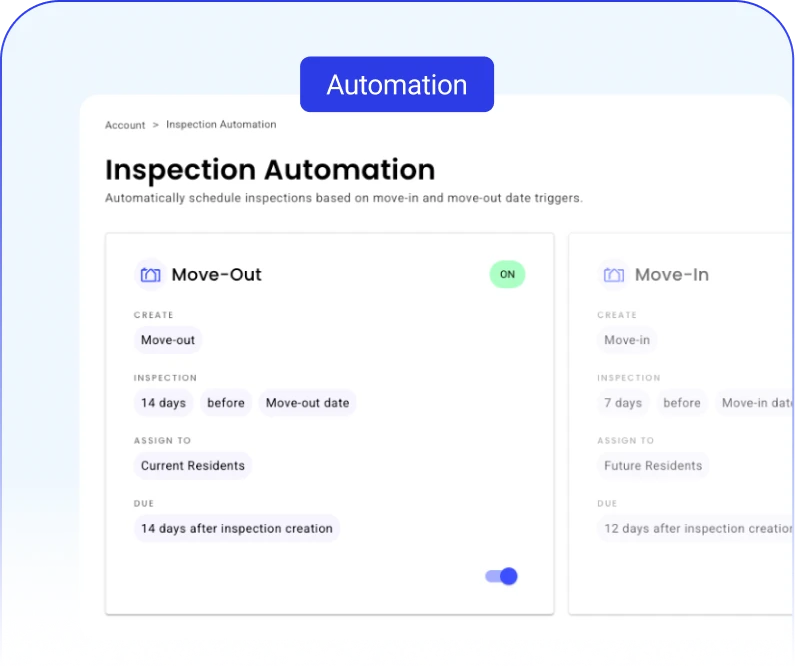Click the ASSIGN TO label in Move-In card
The height and width of the screenshot is (666, 795).
(x=626, y=440)
